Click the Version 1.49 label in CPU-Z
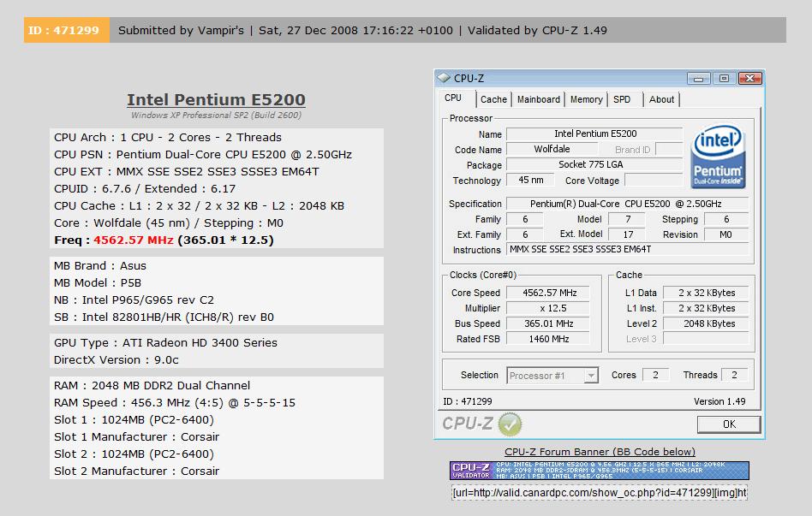812x516 pixels. [719, 401]
